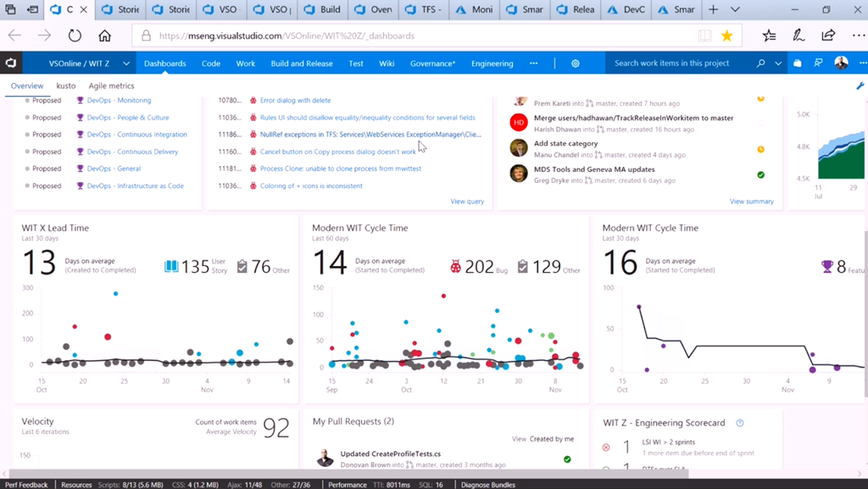Open DevOps - Infrastructure as Code link

(x=135, y=186)
